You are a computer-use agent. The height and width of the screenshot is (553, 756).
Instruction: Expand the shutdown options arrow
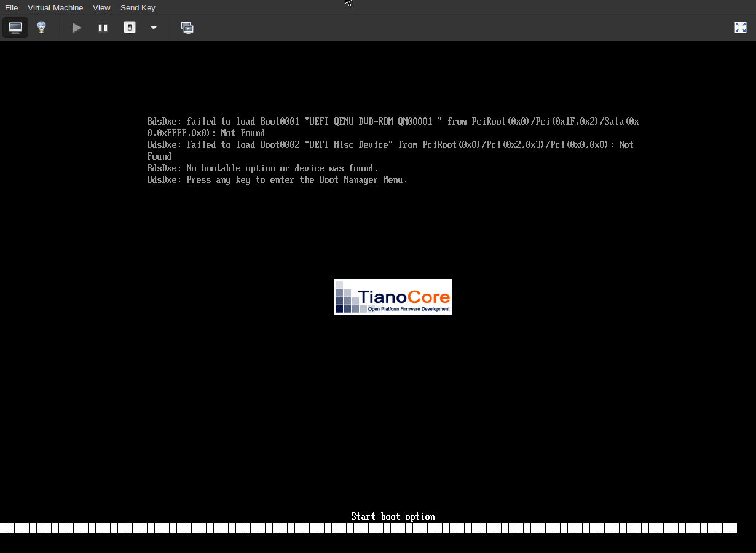(153, 28)
